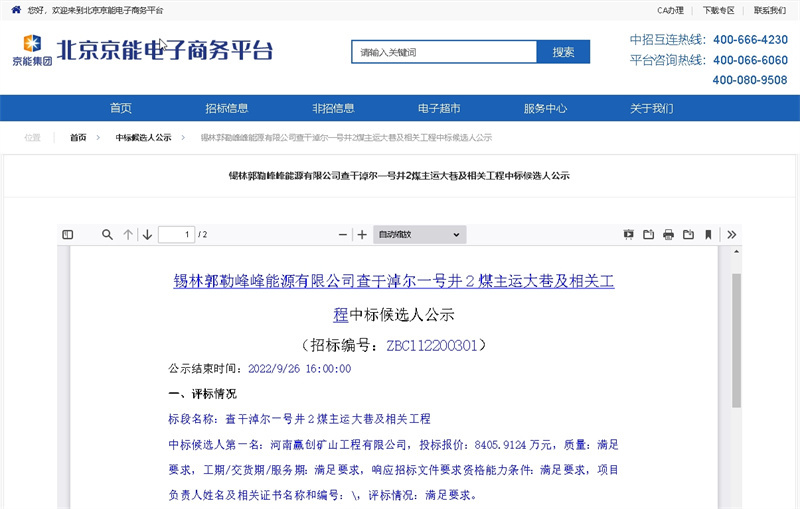Click the underlined PDF title 锡林郭勒峰峰能源有限公司
The width and height of the screenshot is (800, 509).
click(x=394, y=281)
